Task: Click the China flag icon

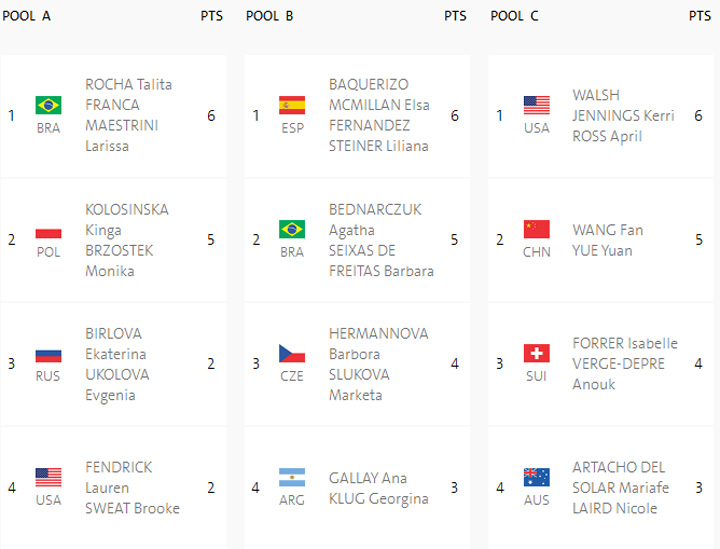Action: click(537, 230)
